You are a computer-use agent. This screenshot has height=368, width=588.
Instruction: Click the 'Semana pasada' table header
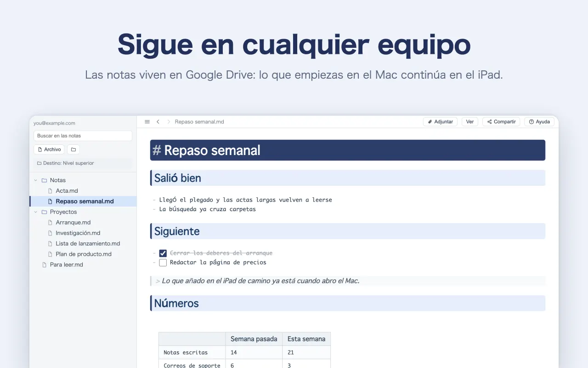tap(254, 339)
